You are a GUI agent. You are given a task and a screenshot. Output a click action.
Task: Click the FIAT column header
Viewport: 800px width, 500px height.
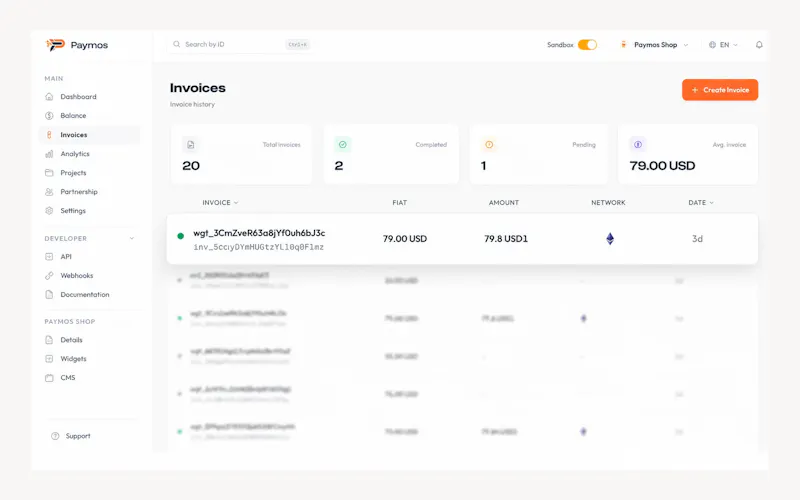pos(399,203)
